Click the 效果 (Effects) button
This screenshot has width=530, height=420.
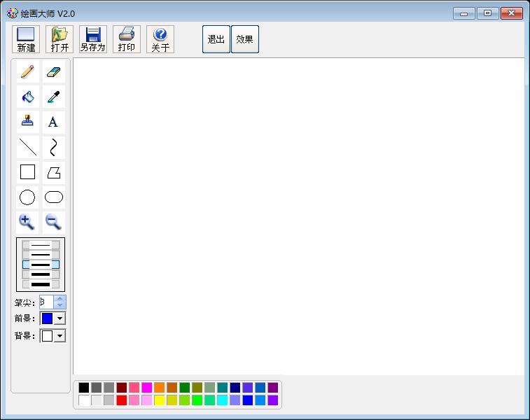[245, 39]
